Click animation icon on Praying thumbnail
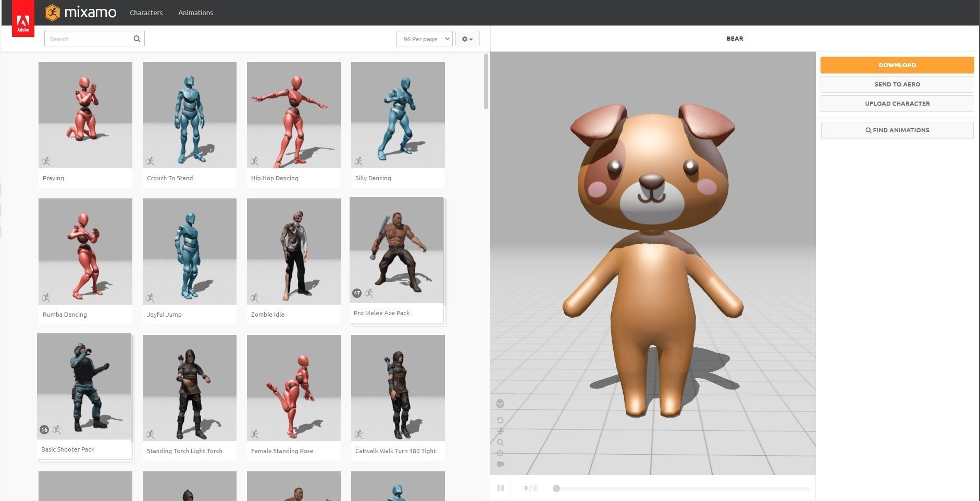980x501 pixels. (46, 161)
